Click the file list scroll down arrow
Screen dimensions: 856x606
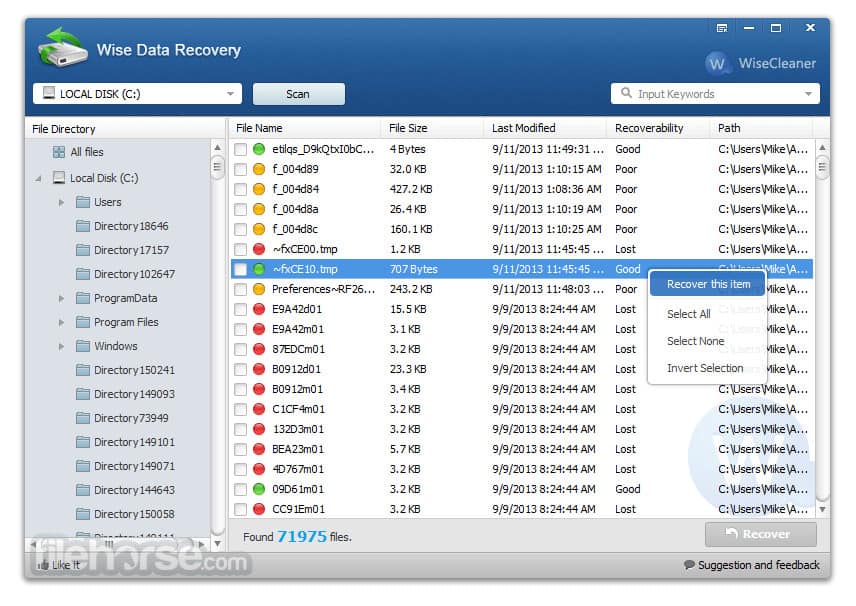click(822, 509)
